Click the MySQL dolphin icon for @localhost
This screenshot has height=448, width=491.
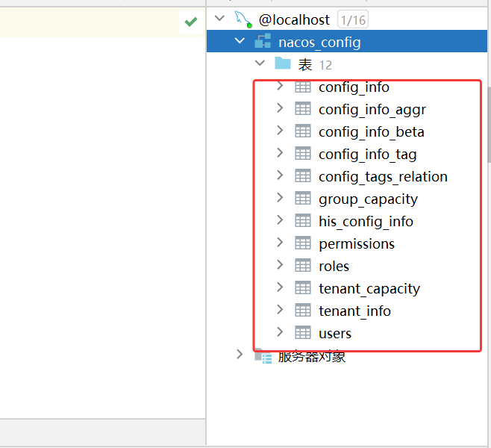click(243, 19)
